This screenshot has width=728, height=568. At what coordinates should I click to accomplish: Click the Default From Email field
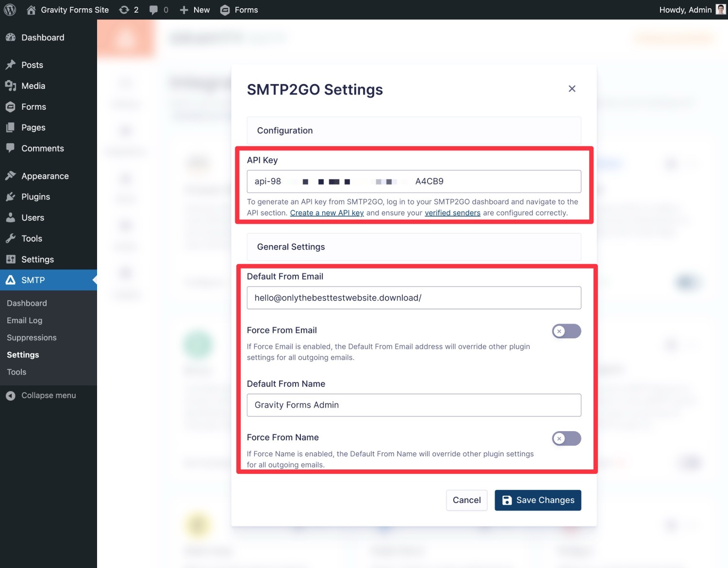pos(414,298)
